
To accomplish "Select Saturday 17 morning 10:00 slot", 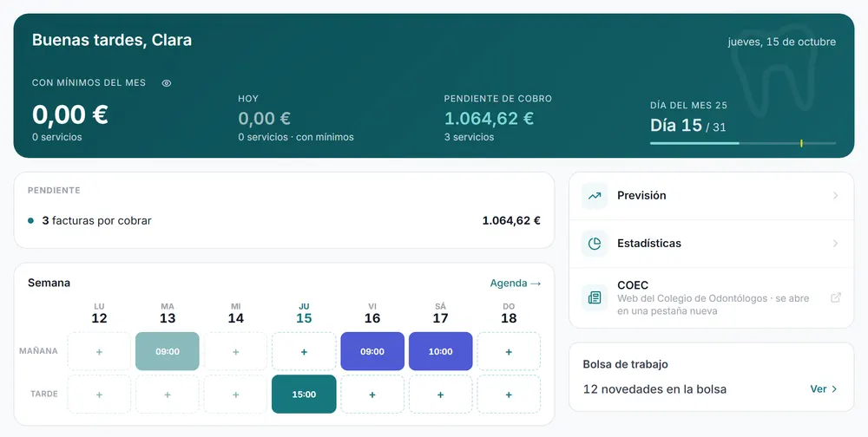I will [441, 351].
